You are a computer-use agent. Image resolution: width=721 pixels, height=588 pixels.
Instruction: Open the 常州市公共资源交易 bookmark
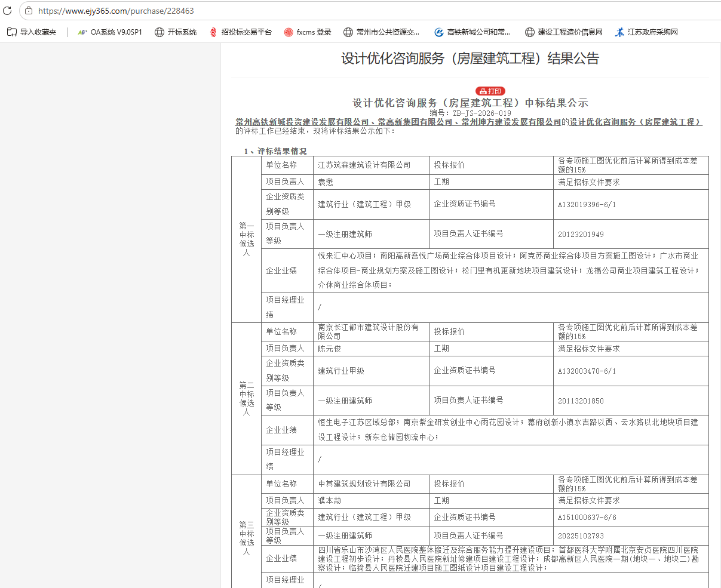[382, 32]
